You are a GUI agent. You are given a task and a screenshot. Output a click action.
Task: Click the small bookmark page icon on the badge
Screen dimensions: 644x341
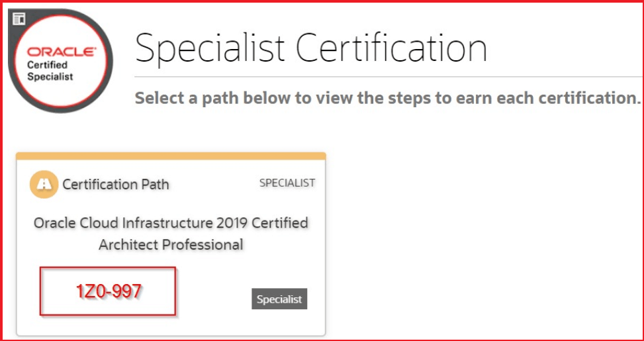point(18,18)
